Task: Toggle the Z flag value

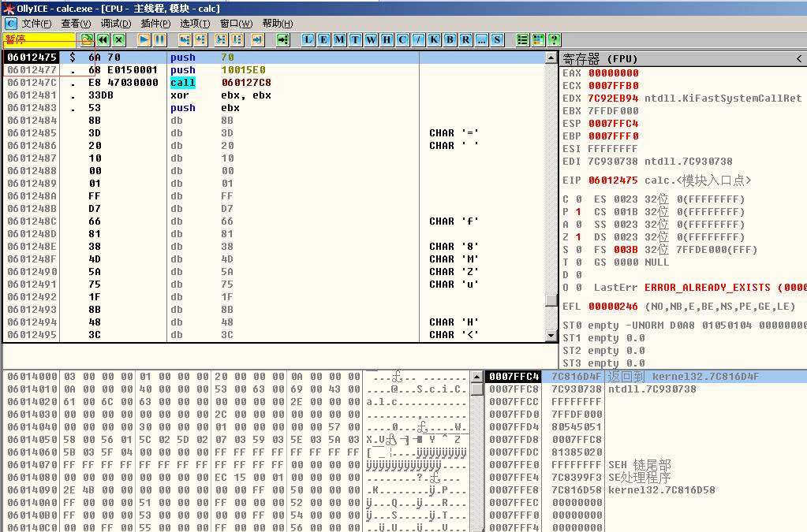Action: [x=578, y=237]
